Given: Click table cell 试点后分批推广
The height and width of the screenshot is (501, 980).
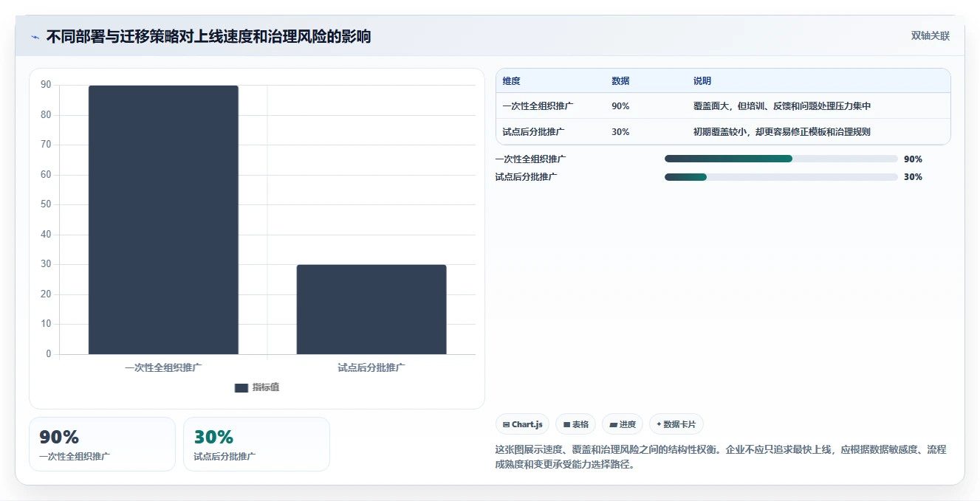Looking at the screenshot, I should tap(533, 132).
